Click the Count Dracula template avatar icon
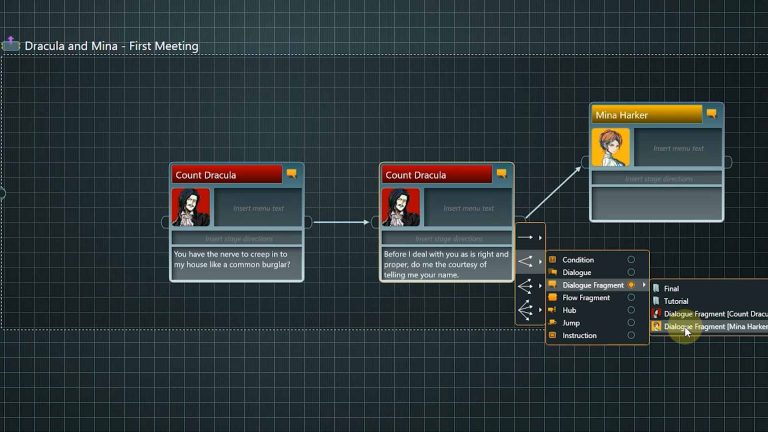Image resolution: width=768 pixels, height=432 pixels. point(656,313)
